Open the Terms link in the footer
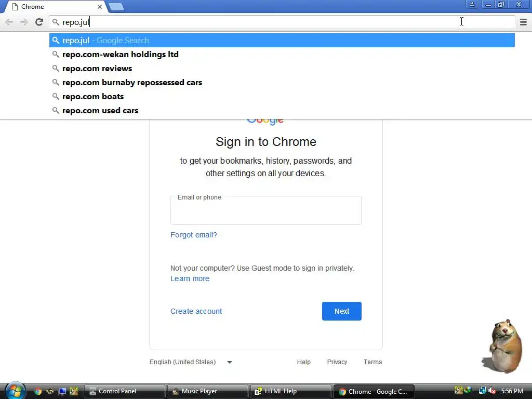 pyautogui.click(x=373, y=362)
